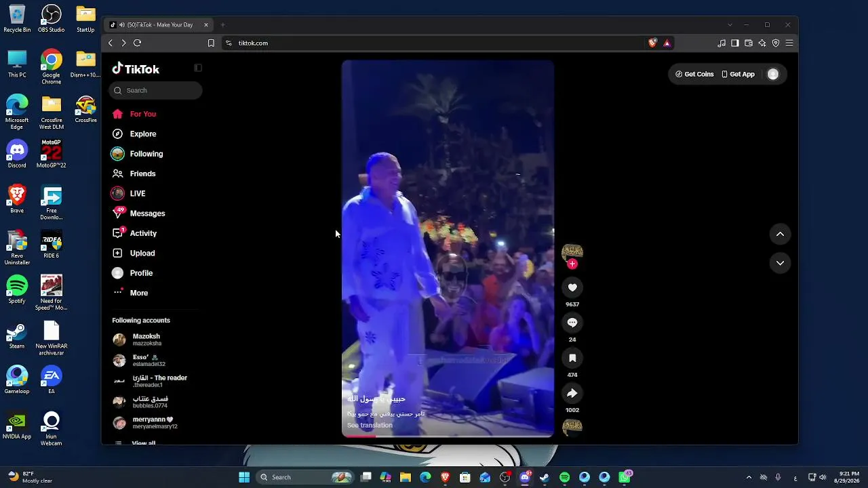Open the tab search dropdown chevron
The image size is (868, 488).
730,25
